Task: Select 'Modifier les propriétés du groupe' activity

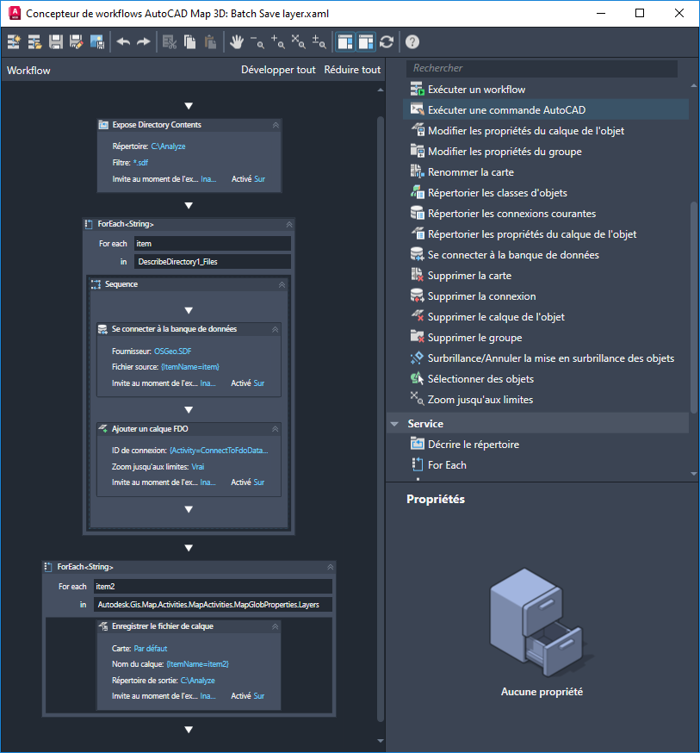Action: pyautogui.click(x=496, y=152)
